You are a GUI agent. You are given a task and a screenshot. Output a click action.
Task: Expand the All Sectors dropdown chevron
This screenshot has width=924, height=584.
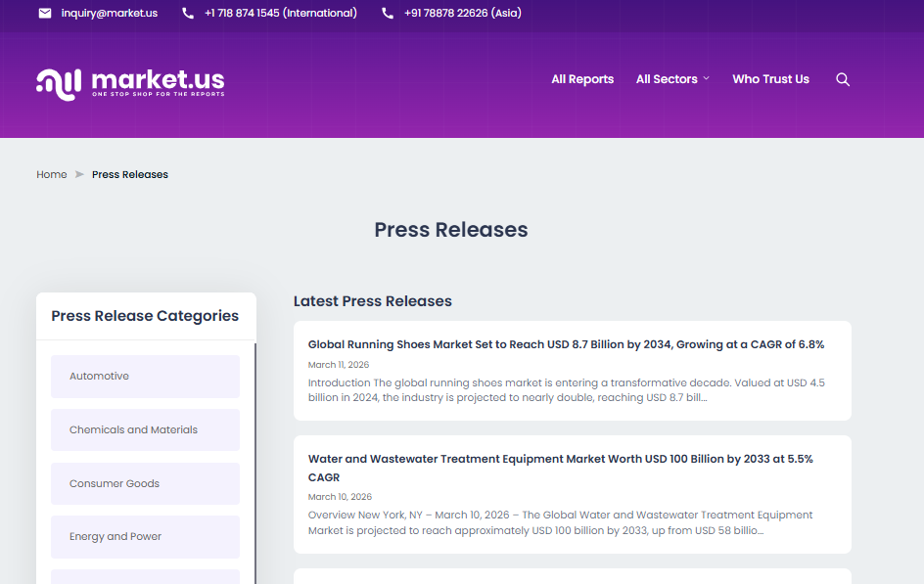[x=706, y=78]
